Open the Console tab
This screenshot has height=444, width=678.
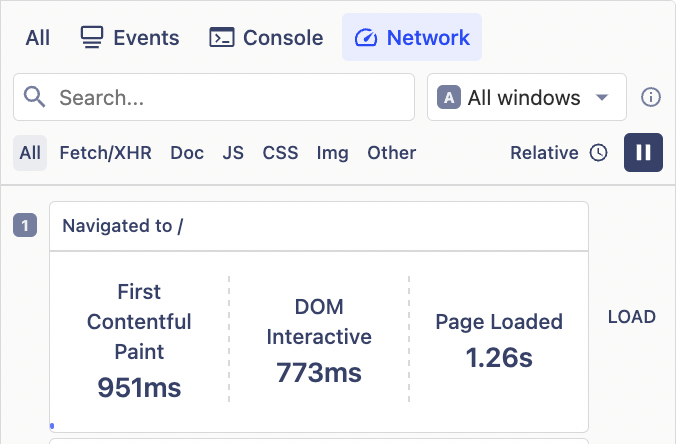(266, 38)
